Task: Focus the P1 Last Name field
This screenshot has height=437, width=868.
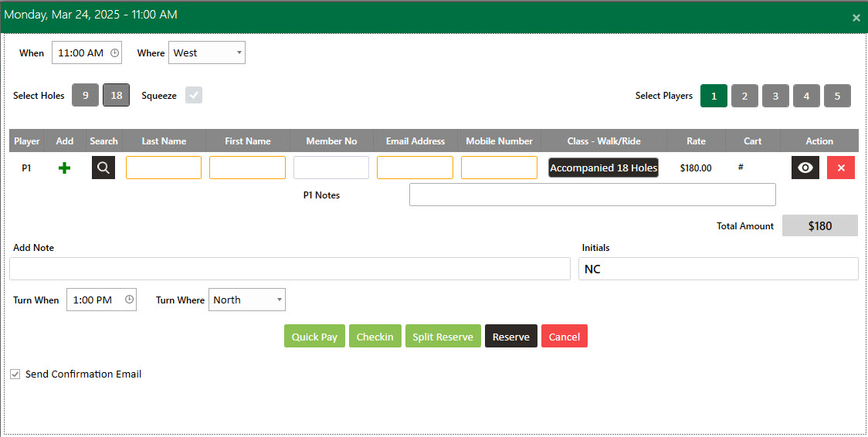Action: 163,168
